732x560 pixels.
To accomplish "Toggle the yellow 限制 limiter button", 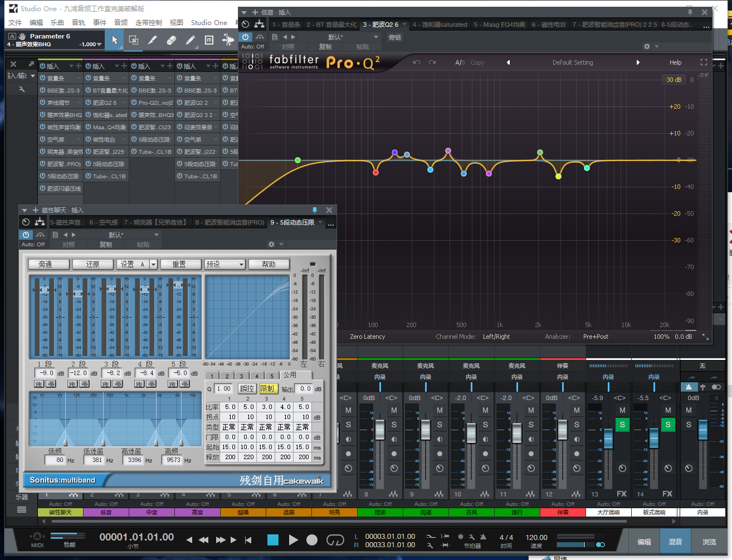I will (x=267, y=388).
